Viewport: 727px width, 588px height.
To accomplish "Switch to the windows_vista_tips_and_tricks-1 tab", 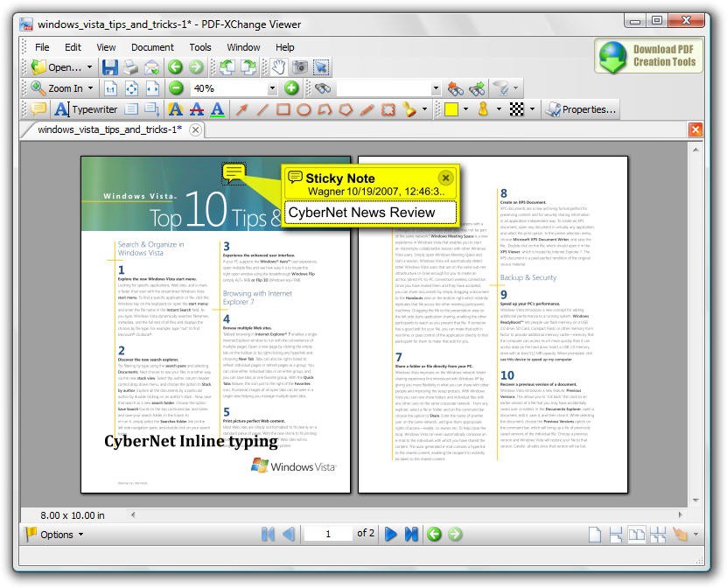I will point(109,128).
